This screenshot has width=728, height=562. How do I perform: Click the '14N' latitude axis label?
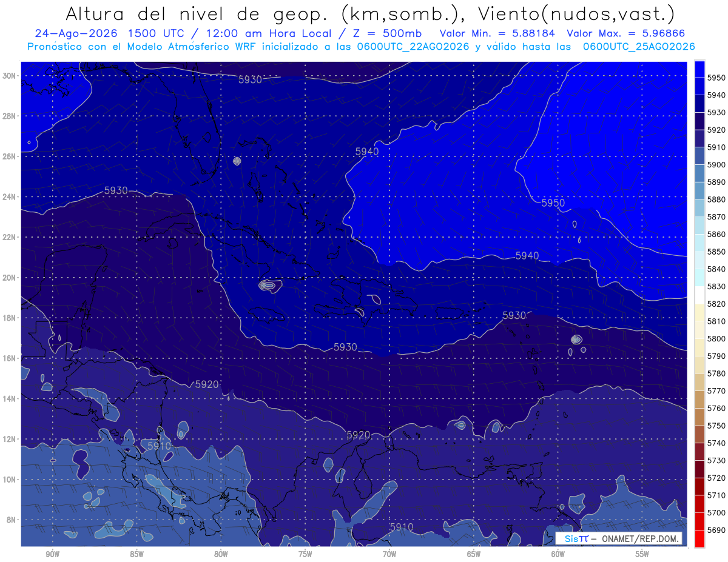[x=9, y=398]
